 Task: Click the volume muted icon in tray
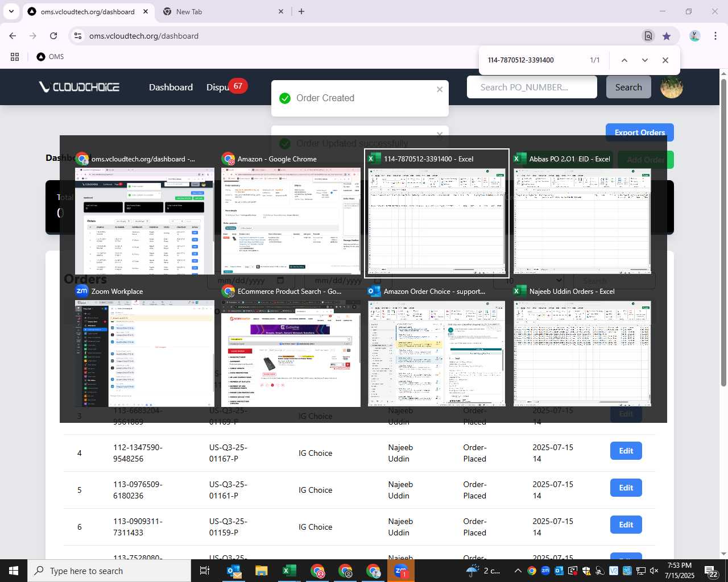pos(654,571)
